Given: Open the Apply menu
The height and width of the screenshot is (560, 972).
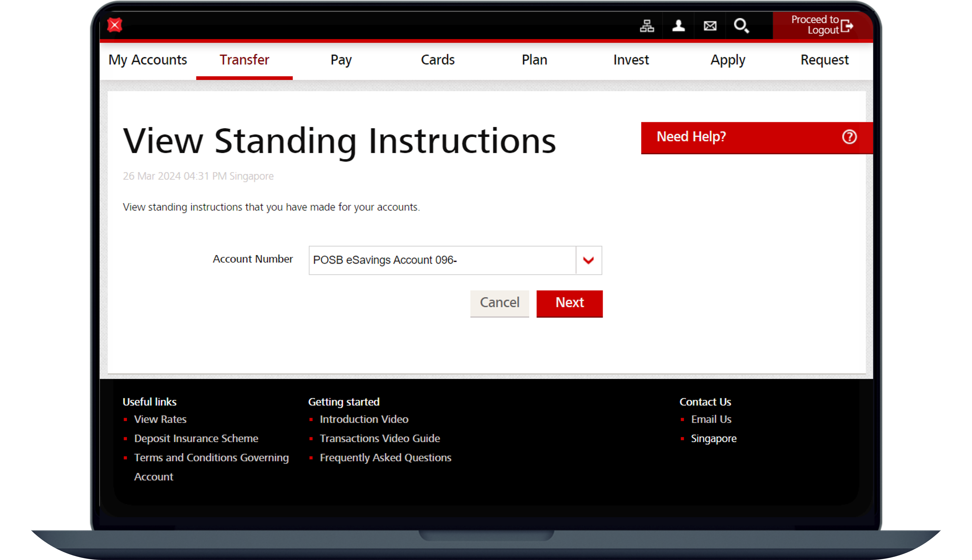Looking at the screenshot, I should [x=728, y=60].
